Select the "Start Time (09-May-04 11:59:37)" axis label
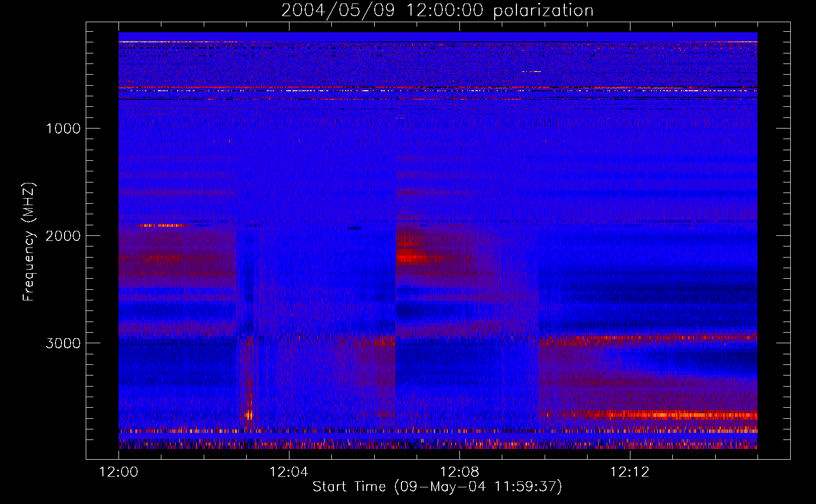816x504 pixels. (437, 487)
